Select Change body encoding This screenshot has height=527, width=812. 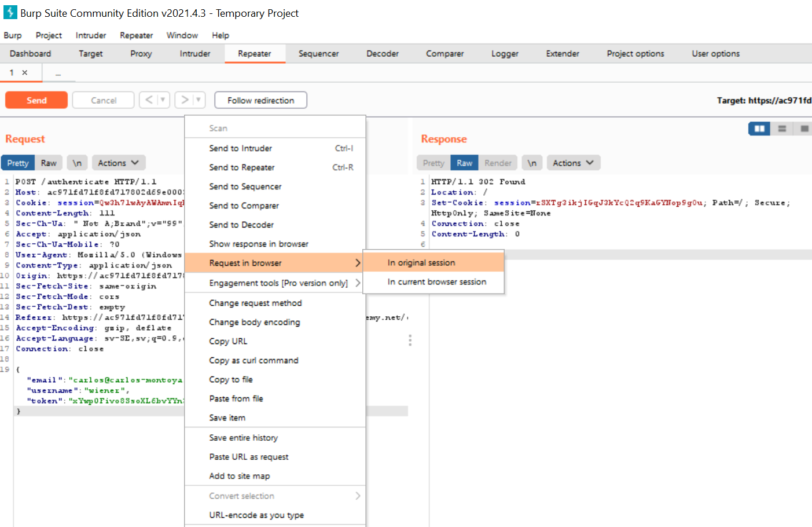point(275,322)
